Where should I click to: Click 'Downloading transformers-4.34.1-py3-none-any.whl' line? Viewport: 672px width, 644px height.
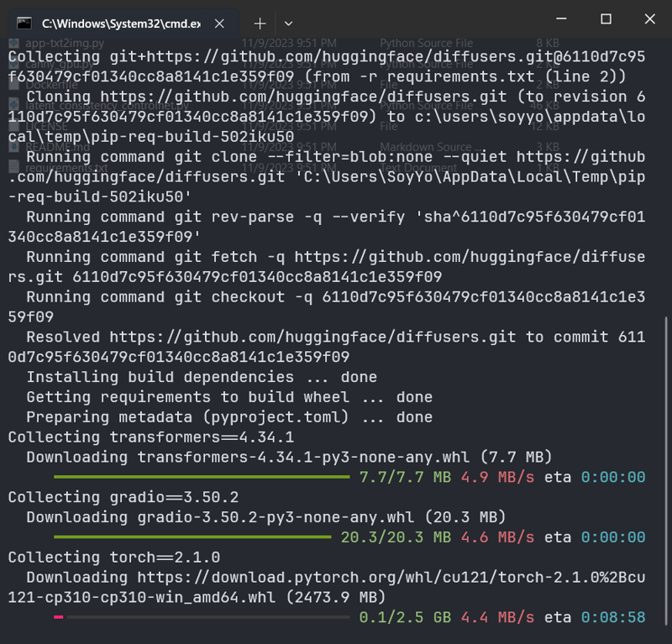pyautogui.click(x=289, y=458)
